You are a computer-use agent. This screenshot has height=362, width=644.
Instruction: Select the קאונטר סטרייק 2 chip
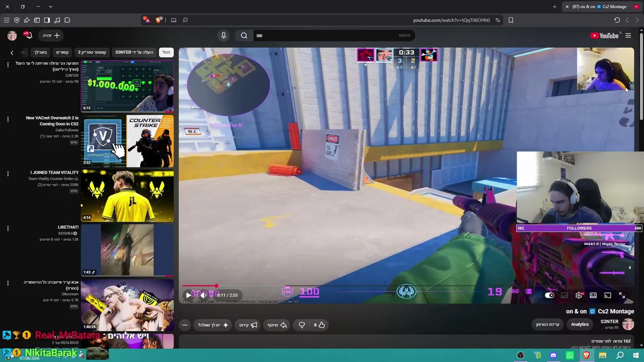tap(92, 52)
